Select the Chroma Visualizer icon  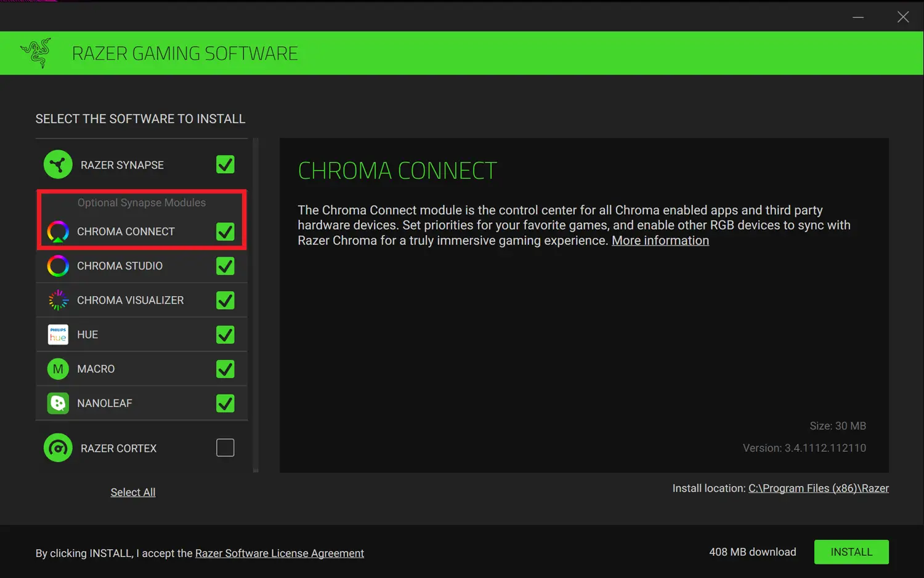58,300
